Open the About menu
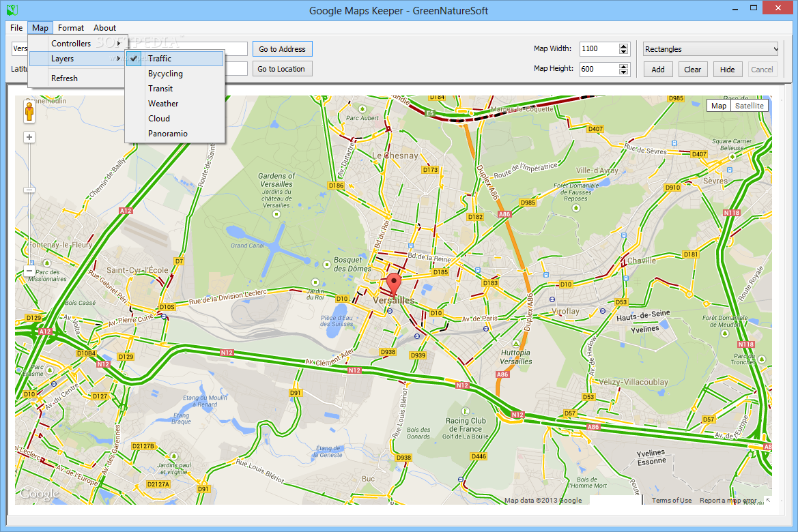This screenshot has width=798, height=532. click(104, 28)
